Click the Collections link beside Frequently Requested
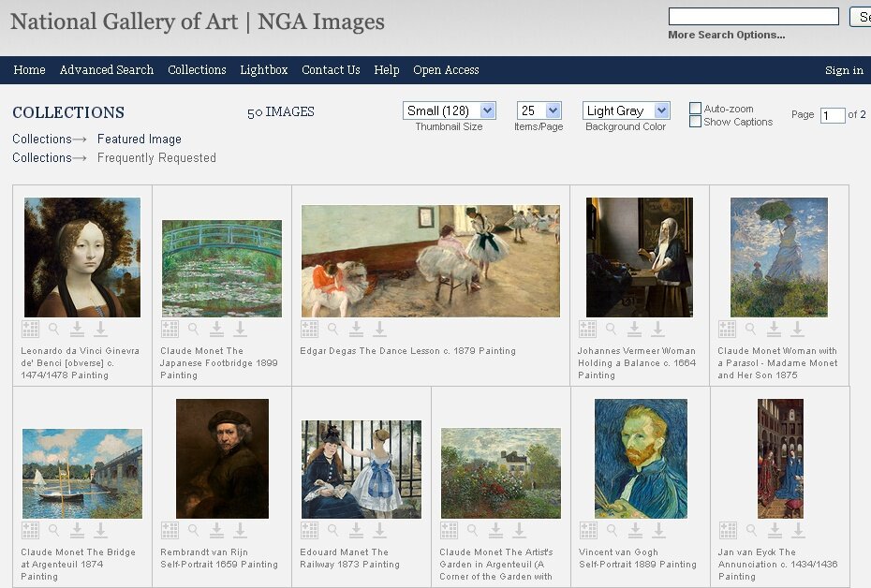This screenshot has height=588, width=871. pyautogui.click(x=42, y=157)
